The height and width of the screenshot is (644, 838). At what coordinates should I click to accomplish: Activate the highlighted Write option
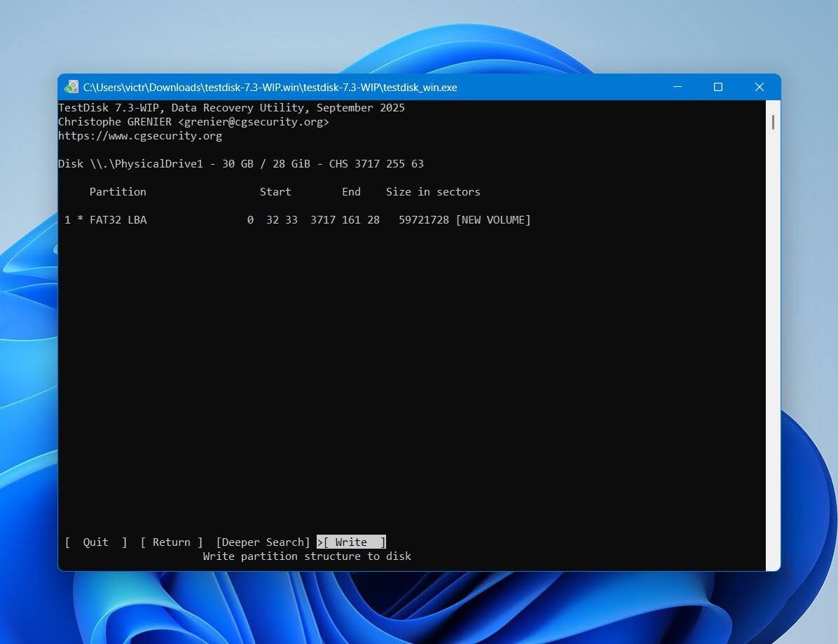(x=351, y=542)
